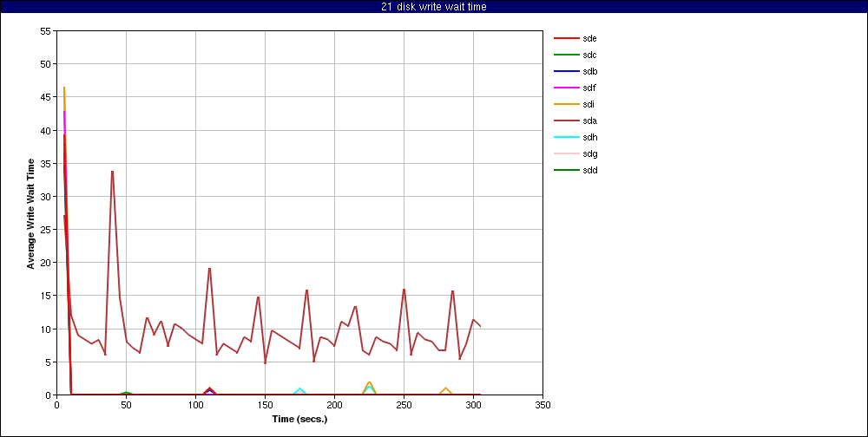Select the sde legend label
The width and height of the screenshot is (868, 437).
(589, 38)
